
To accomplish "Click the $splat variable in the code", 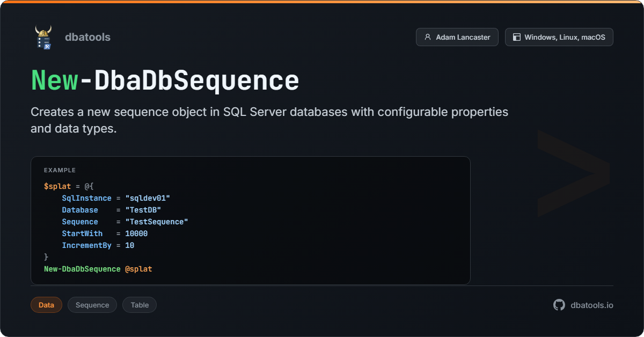I will (x=57, y=186).
